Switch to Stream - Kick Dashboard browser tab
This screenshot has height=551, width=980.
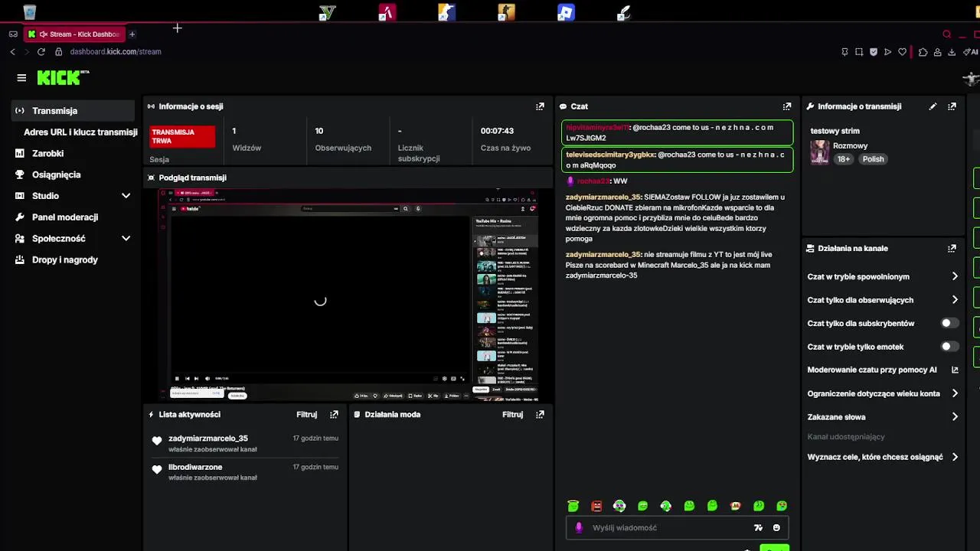pos(74,34)
